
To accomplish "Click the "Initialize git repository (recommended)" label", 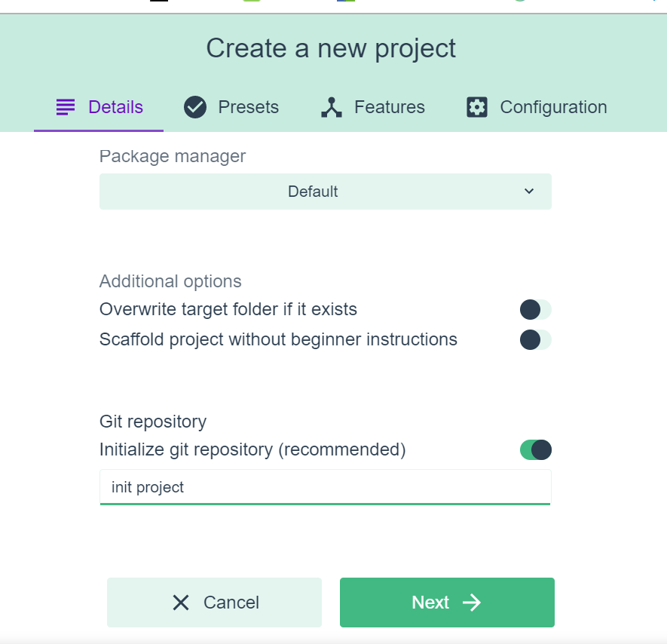I will 252,450.
